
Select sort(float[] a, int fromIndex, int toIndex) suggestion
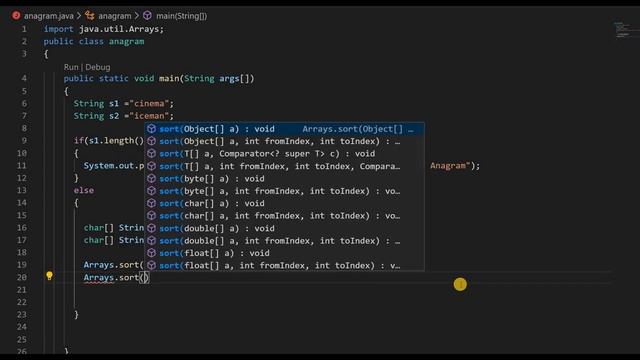click(284, 265)
